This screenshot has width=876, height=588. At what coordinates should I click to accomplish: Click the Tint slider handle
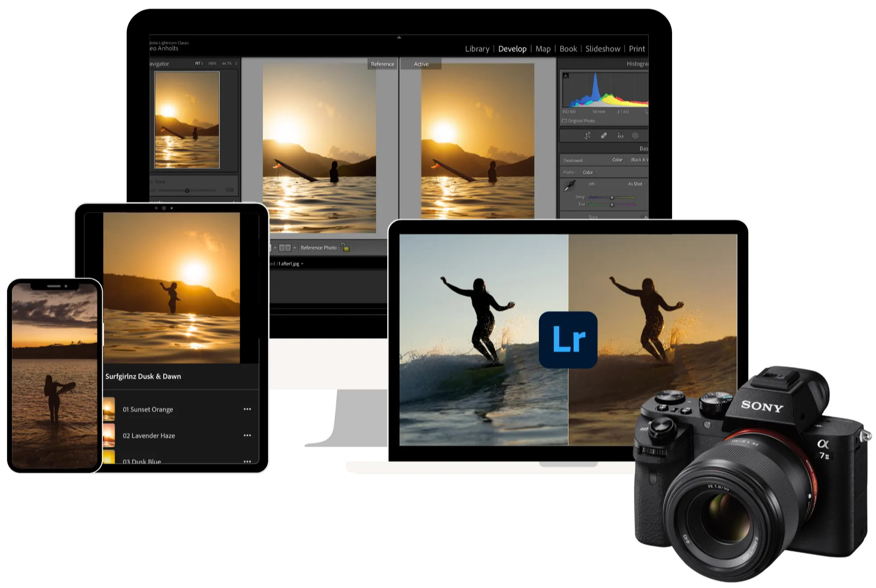point(612,204)
